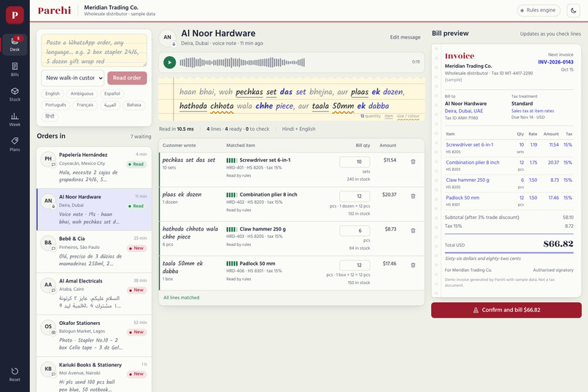Screen dimensions: 588x392
Task: Click the New badge on Bebê & Cia
Action: tap(136, 248)
